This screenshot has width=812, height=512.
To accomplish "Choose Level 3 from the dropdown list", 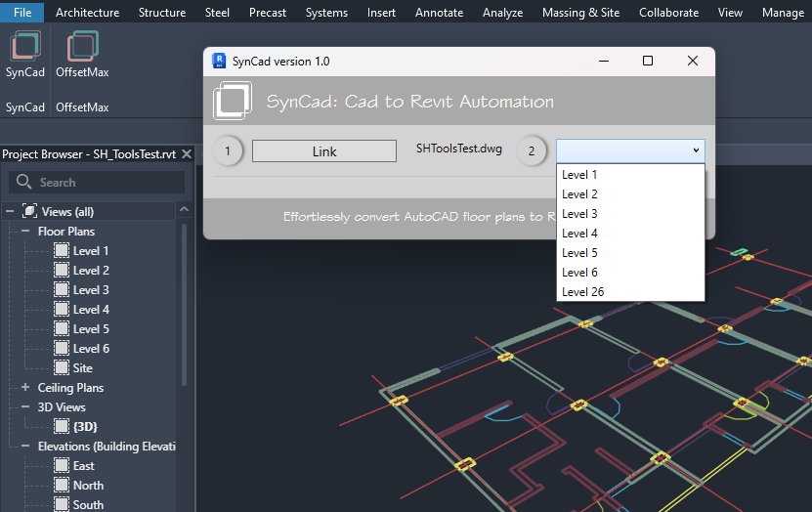I will [x=630, y=214].
